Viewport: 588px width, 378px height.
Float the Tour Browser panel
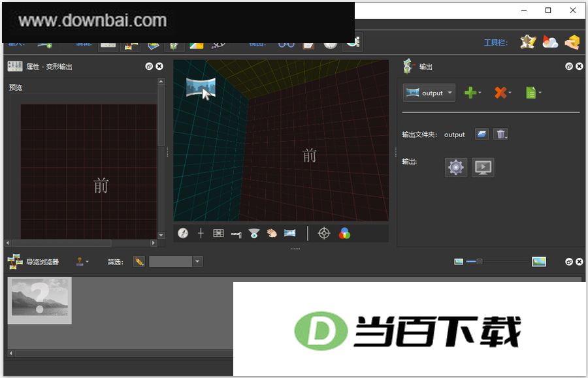click(569, 262)
